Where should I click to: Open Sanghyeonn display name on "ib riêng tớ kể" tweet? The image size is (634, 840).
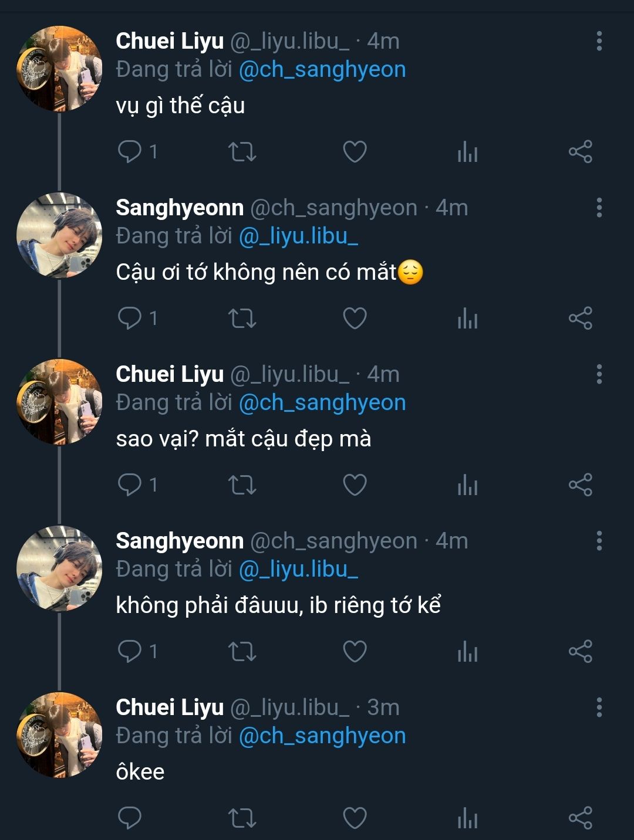click(180, 541)
